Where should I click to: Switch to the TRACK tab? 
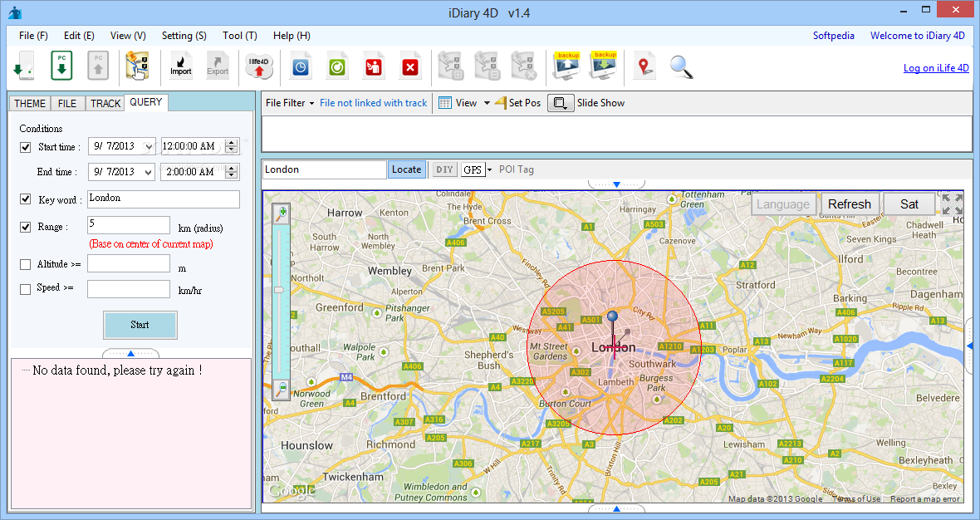pos(105,103)
